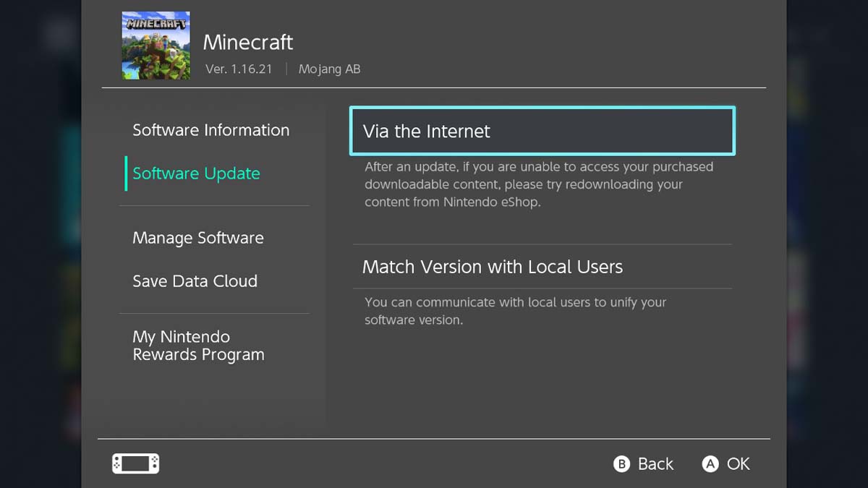
Task: Open My Nintendo Rewards Program
Action: [198, 346]
